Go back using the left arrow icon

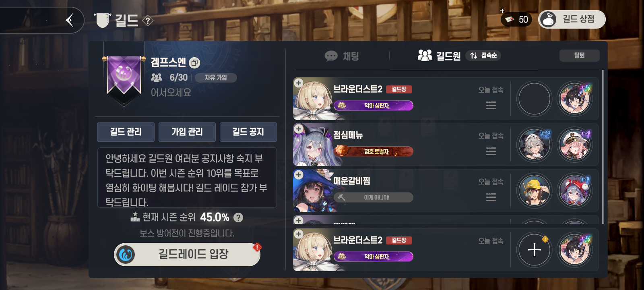pos(70,20)
